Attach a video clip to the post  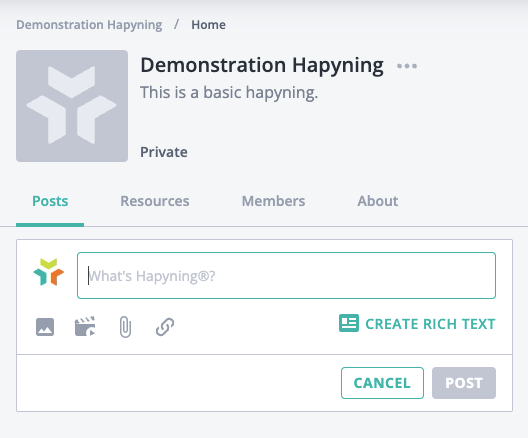click(85, 326)
